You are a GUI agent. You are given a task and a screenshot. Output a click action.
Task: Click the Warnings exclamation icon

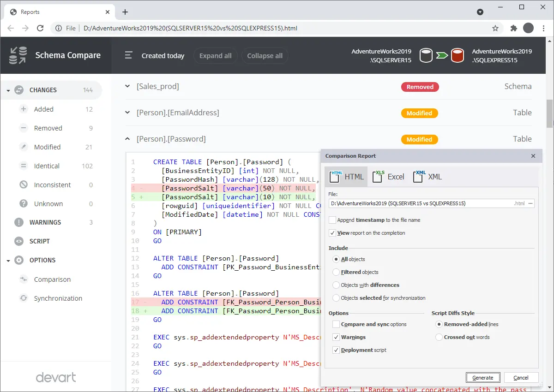pos(19,222)
